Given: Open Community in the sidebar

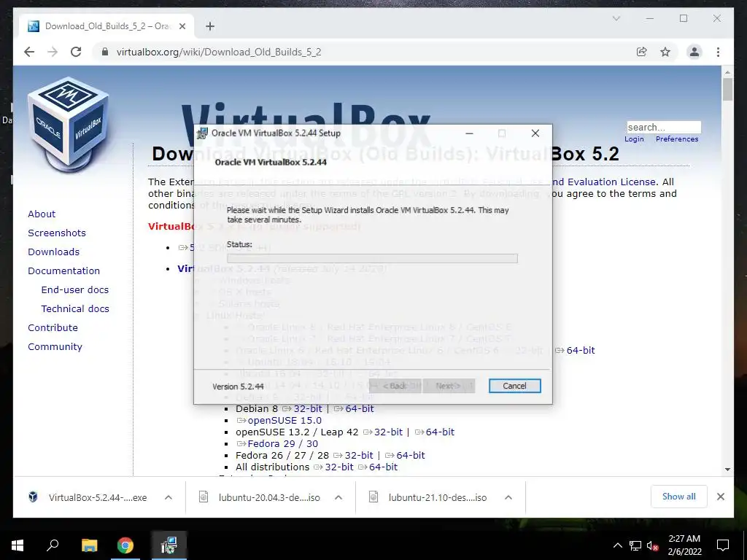Looking at the screenshot, I should pos(55,346).
